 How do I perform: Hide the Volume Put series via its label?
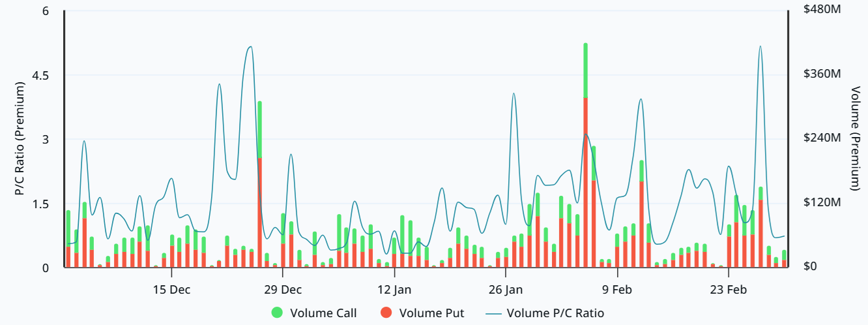(431, 313)
